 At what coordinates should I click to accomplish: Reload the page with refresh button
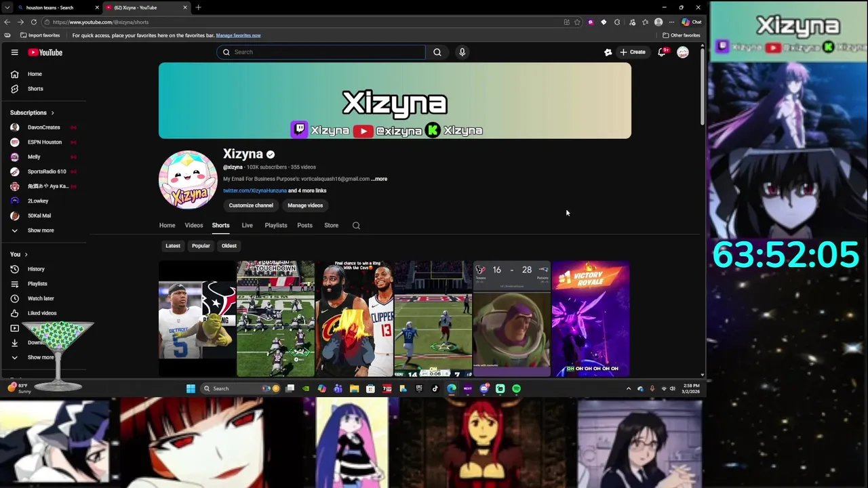point(33,22)
